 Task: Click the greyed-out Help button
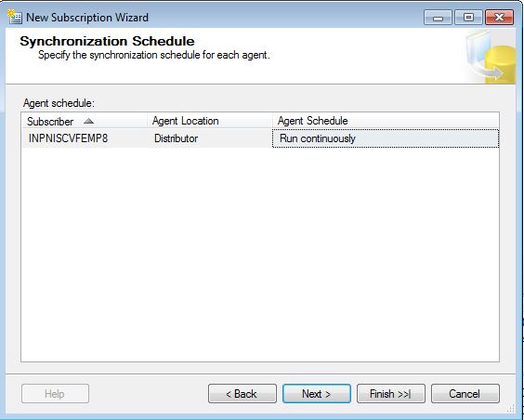[55, 394]
